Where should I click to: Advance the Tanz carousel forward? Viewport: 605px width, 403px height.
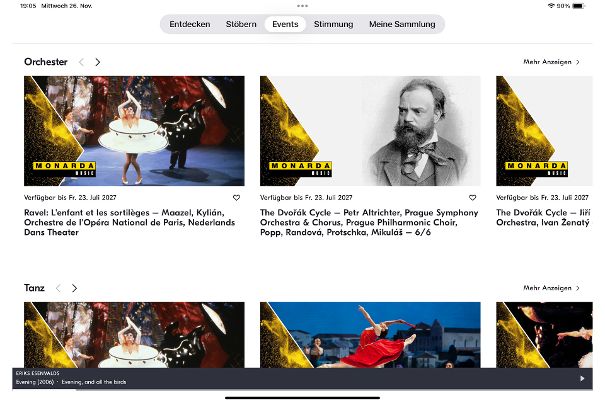point(74,288)
